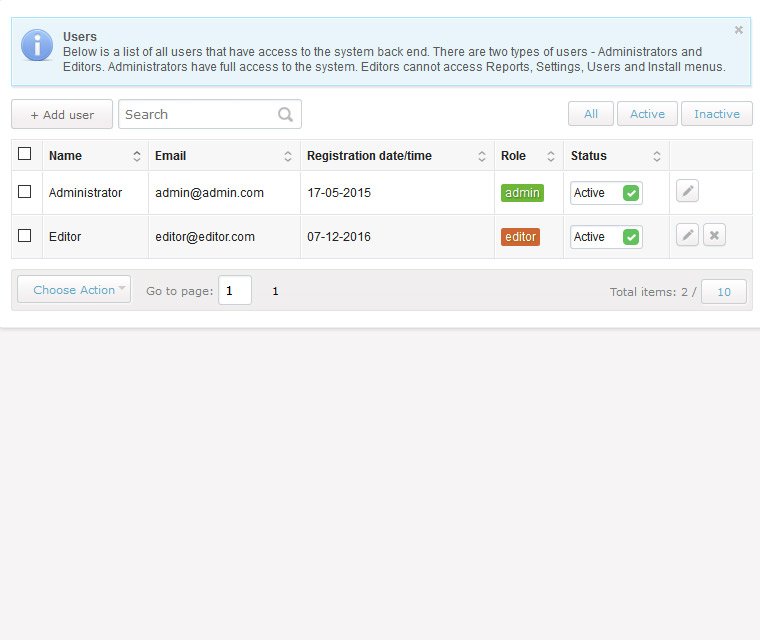This screenshot has width=760, height=640.
Task: Filter list to Inactive users
Action: pos(717,114)
